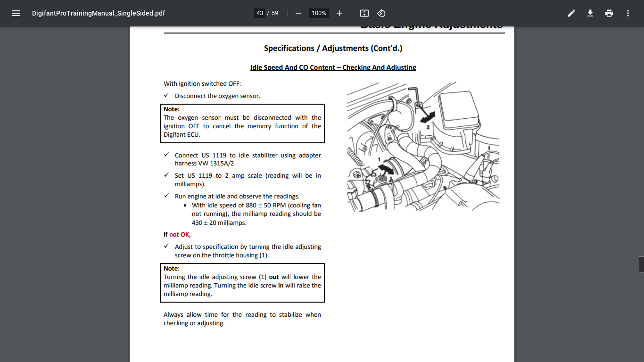Toggle the fit to page icon

click(x=364, y=13)
